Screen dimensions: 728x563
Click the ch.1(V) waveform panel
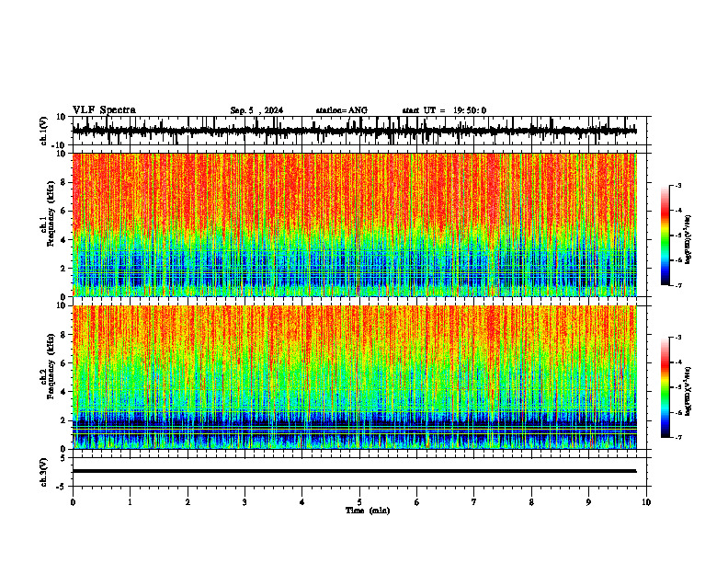coord(361,131)
